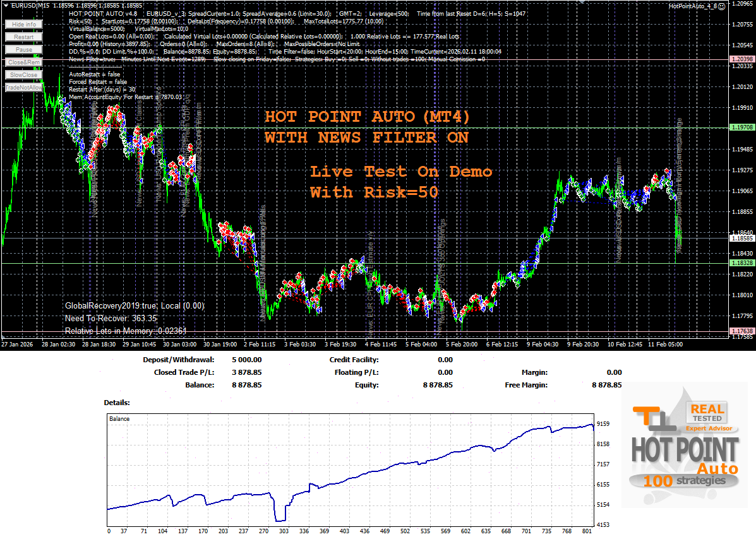Click the Free Margin value 8 878.85
Screen dimensions: 756x537
606,385
